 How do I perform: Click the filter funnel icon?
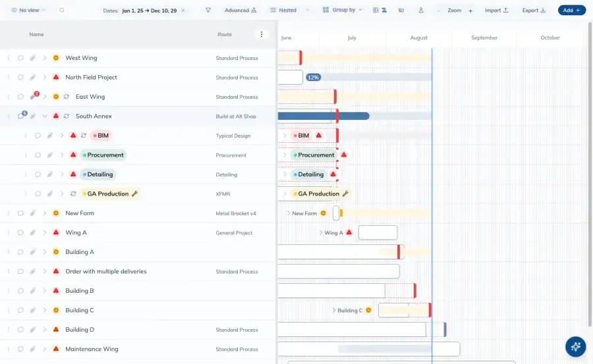point(208,11)
